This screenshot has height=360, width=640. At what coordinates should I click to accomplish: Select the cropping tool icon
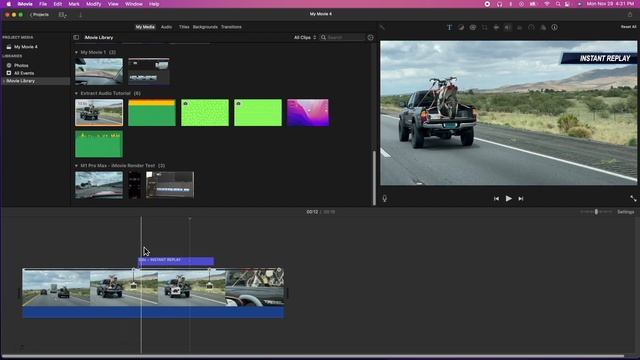[x=484, y=27]
